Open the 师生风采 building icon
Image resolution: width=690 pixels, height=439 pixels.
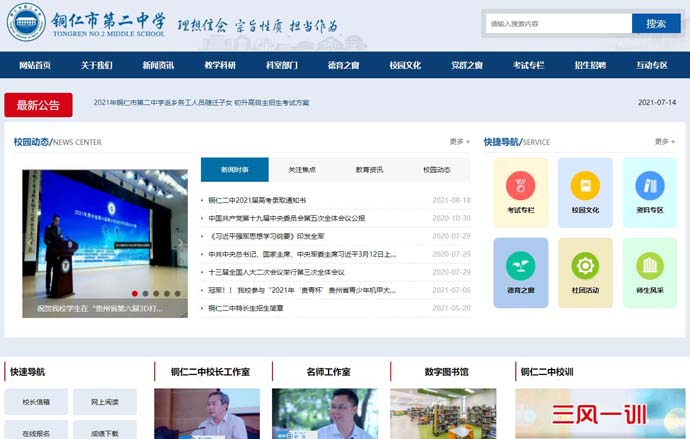(650, 266)
